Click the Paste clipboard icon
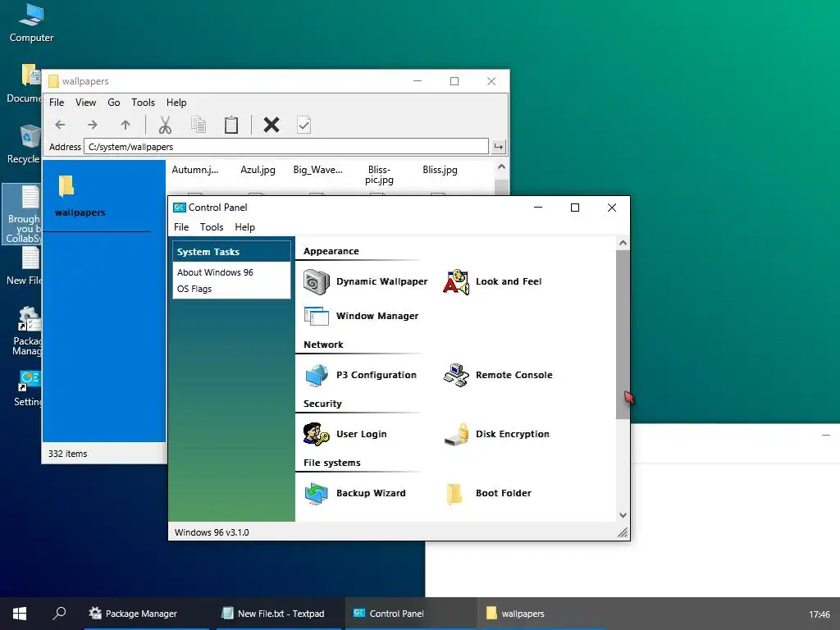The height and width of the screenshot is (630, 840). coord(231,125)
